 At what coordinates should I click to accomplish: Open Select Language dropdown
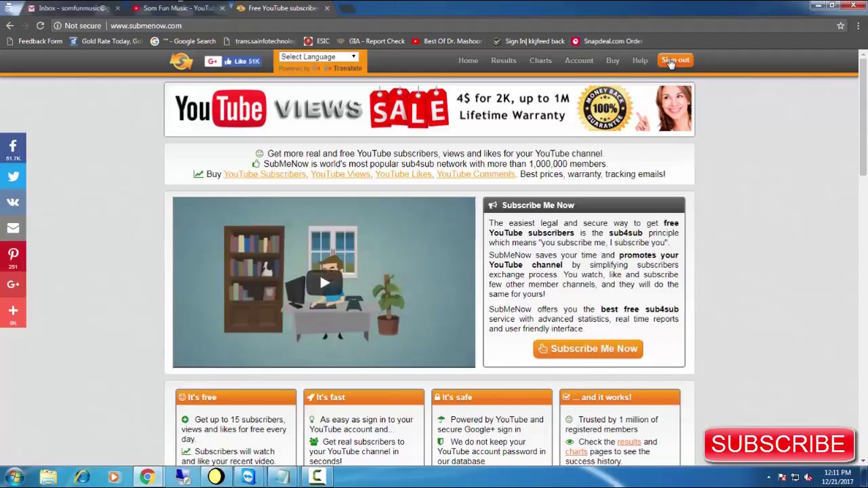(x=319, y=57)
